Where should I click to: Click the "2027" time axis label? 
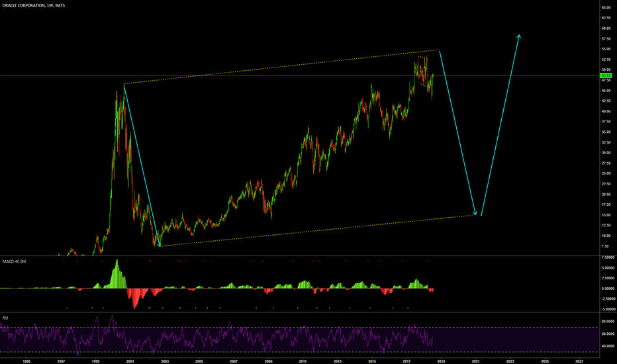[x=579, y=361]
